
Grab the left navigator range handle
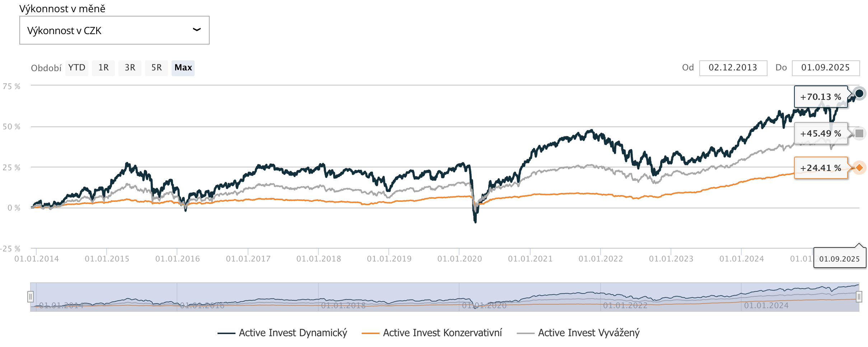point(31,297)
